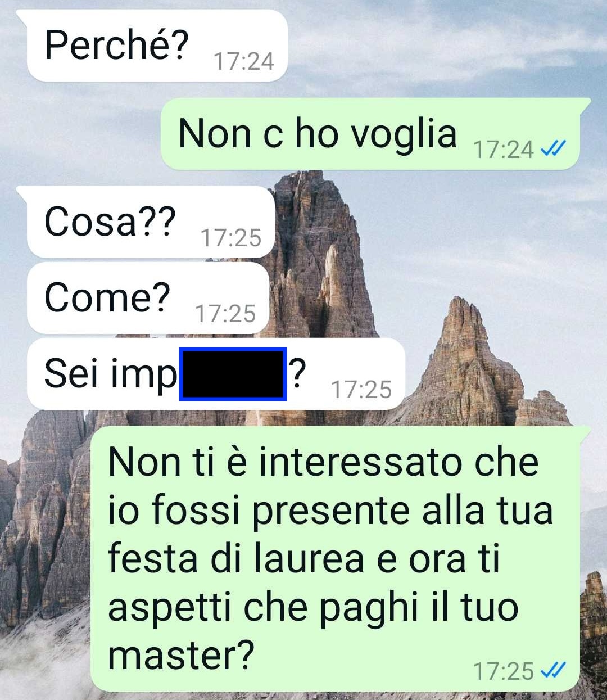
Task: Select the long "Non ti è interessato" message
Action: pyautogui.click(x=335, y=559)
